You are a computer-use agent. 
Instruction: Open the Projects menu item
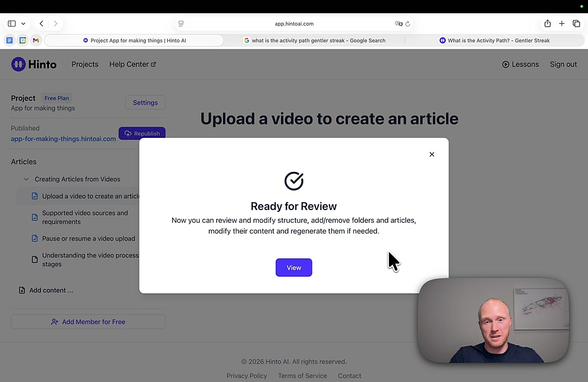[x=84, y=64]
